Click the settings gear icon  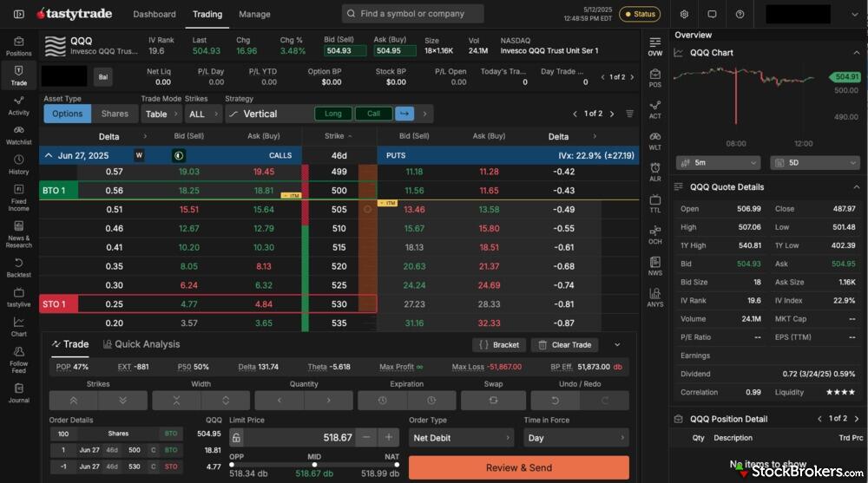[684, 14]
